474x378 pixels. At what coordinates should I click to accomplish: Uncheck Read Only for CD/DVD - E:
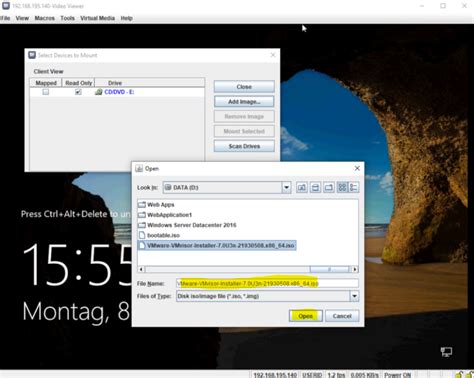click(78, 92)
